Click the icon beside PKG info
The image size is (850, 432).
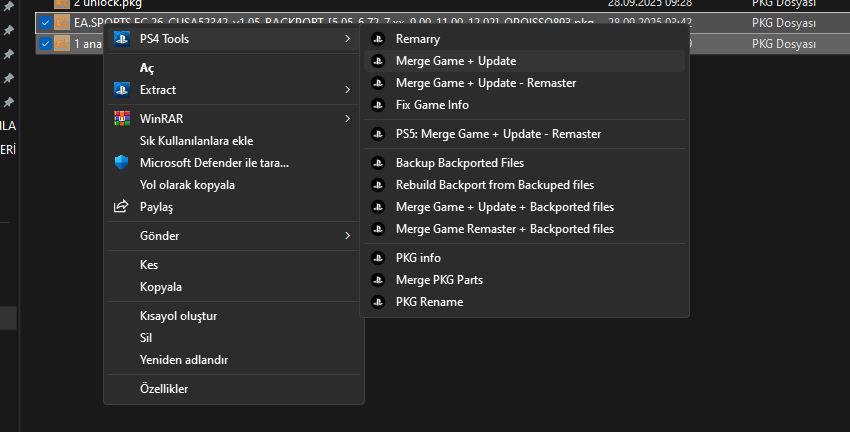(377, 258)
